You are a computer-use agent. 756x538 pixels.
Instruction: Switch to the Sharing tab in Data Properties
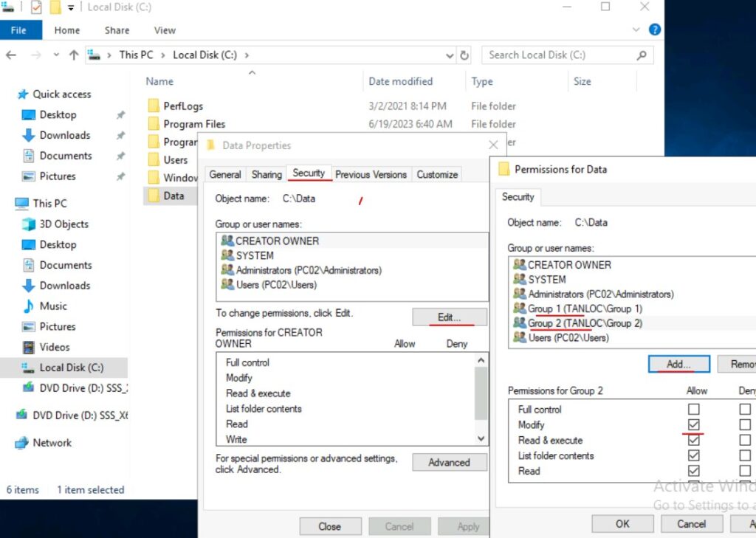266,174
